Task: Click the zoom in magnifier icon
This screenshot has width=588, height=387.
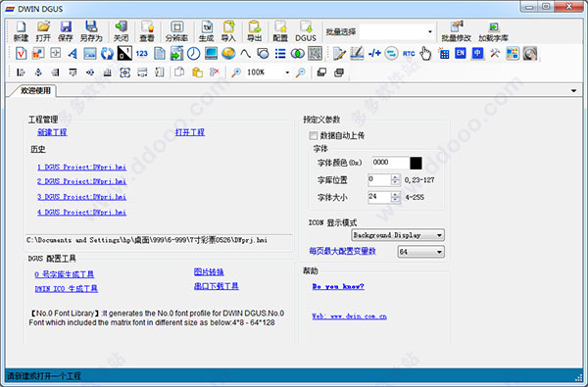Action: [236, 72]
